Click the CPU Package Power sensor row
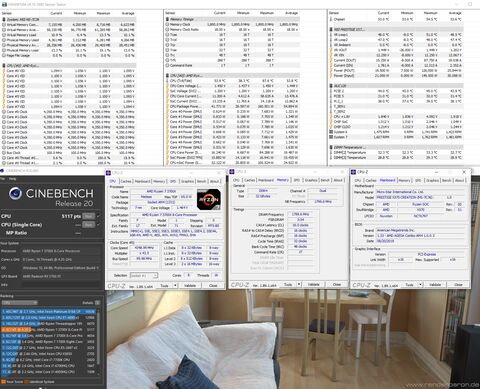 point(232,106)
